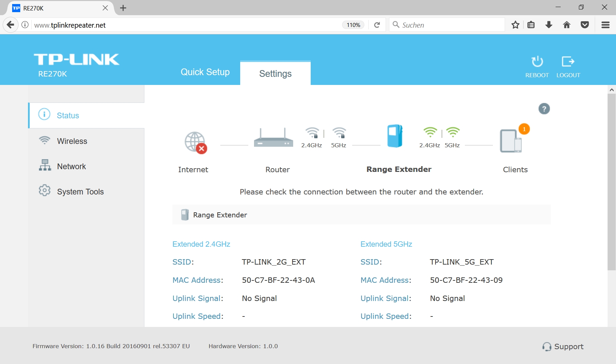Click the Status info icon in sidebar
Screen dimensions: 616x364
(x=44, y=114)
